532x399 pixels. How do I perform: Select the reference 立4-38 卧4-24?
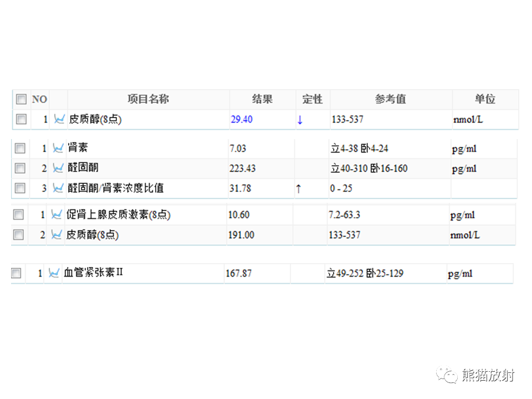(x=360, y=149)
